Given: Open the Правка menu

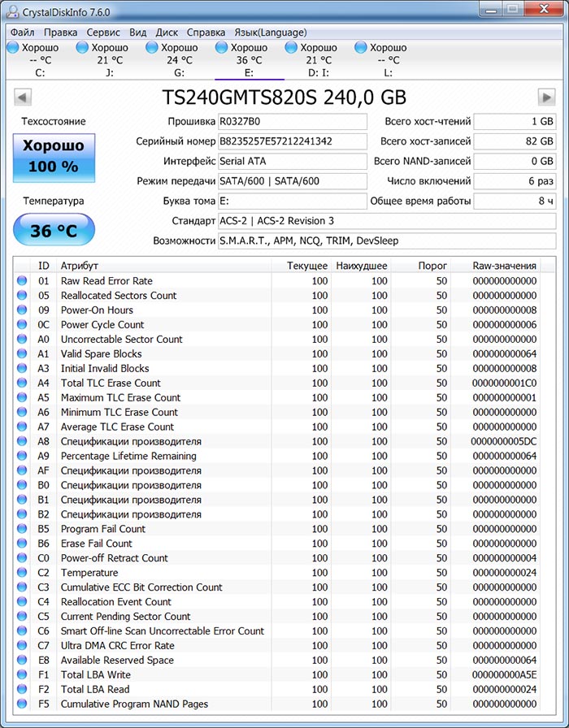Looking at the screenshot, I should pos(60,32).
